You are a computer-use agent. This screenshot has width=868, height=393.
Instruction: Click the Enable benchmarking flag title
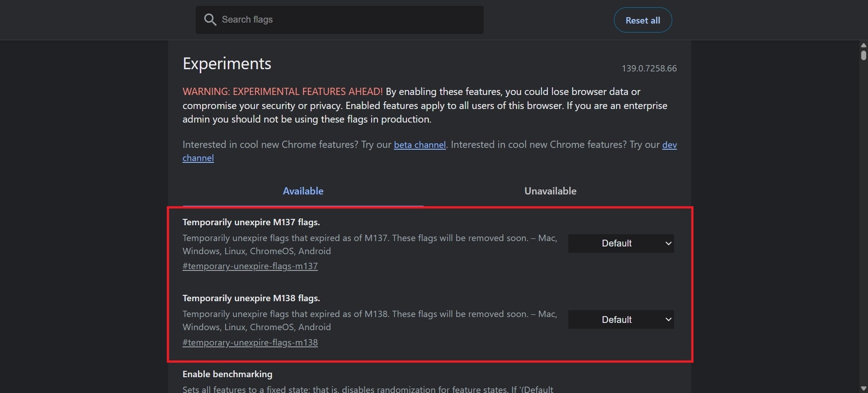point(227,374)
